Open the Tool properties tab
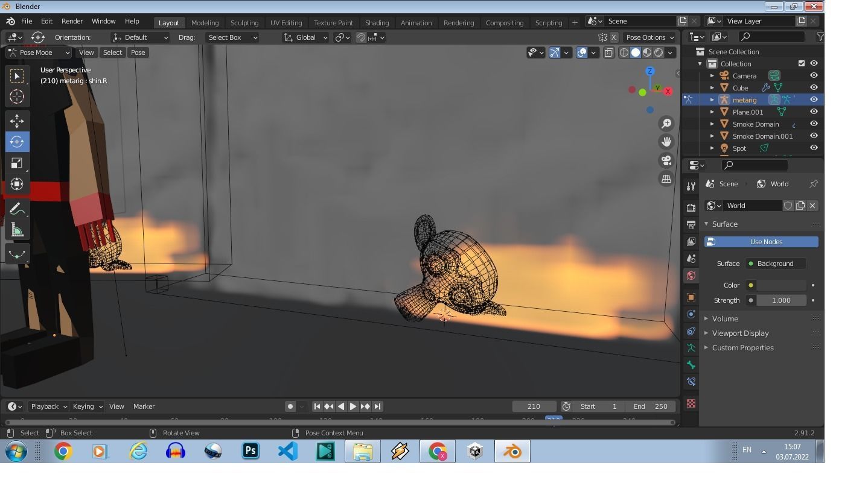This screenshot has width=868, height=480. coord(691,186)
